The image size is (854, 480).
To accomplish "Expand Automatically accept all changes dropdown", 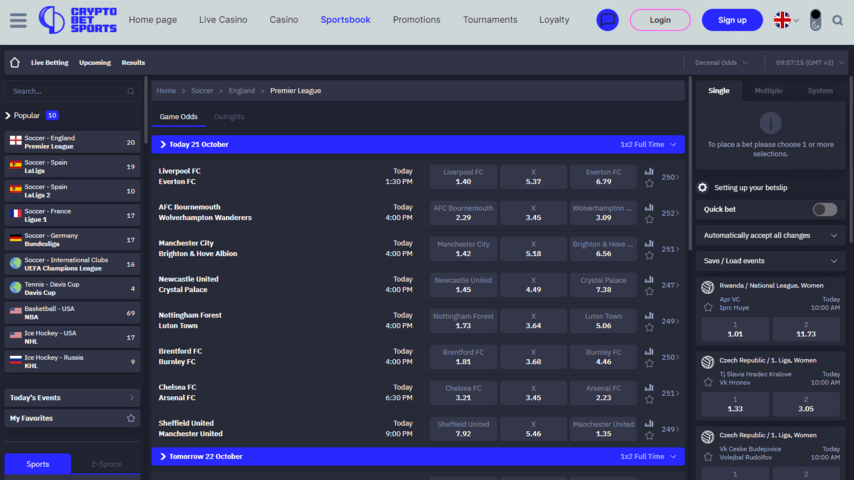I will point(770,235).
